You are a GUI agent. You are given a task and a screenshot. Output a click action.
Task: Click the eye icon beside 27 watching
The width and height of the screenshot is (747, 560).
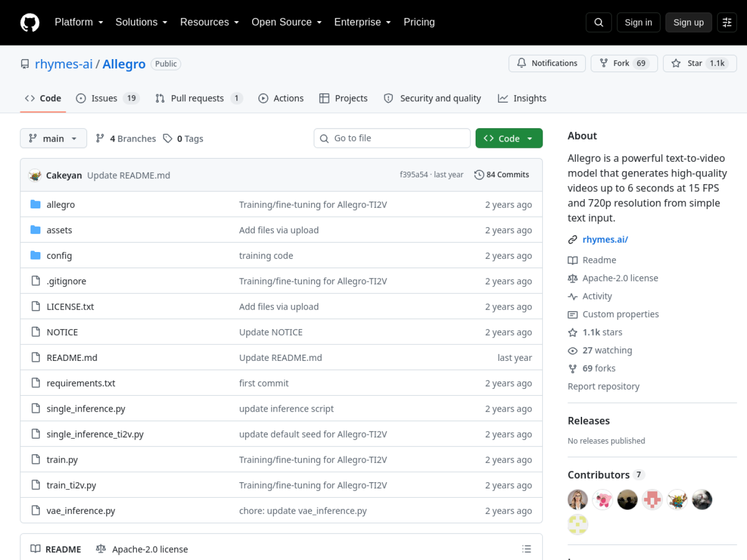[x=573, y=351]
